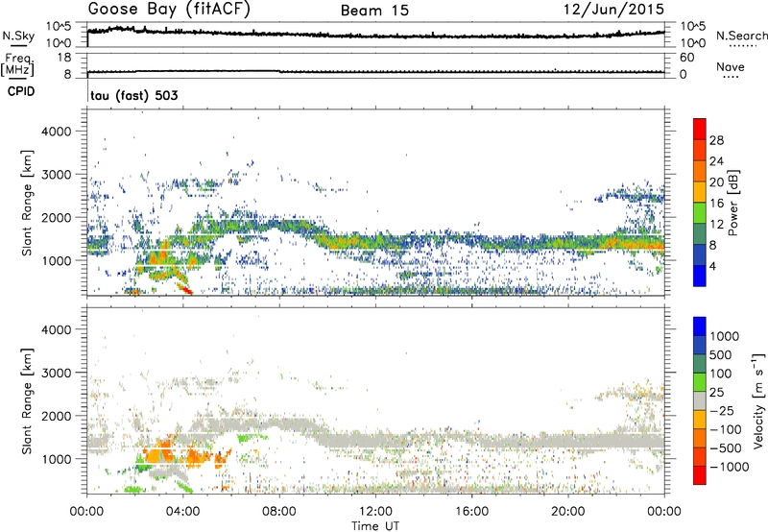Viewport: 768px width, 532px height.
Task: Click the '500' label on Velocity colorbar
Action: [722, 354]
